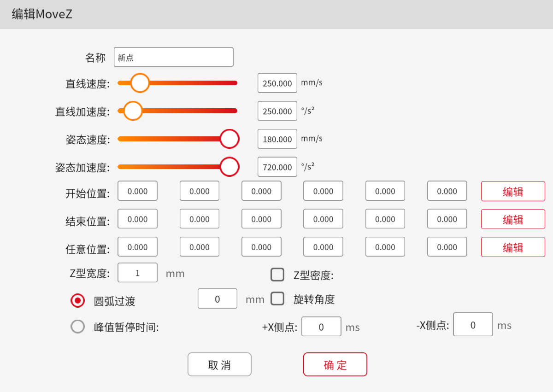Click fourth 结束位置 coordinate field

323,219
